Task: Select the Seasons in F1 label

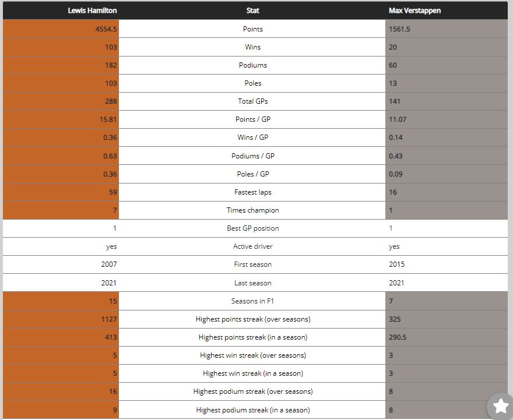Action: pos(252,301)
